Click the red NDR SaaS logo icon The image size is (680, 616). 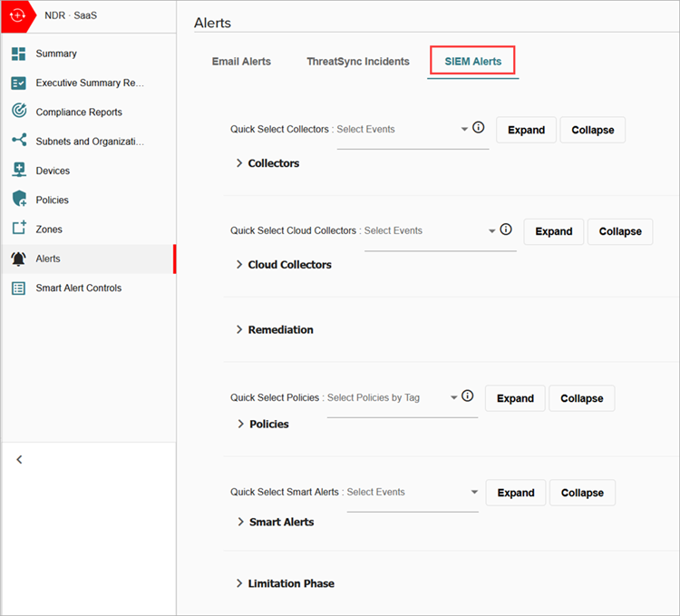click(17, 16)
